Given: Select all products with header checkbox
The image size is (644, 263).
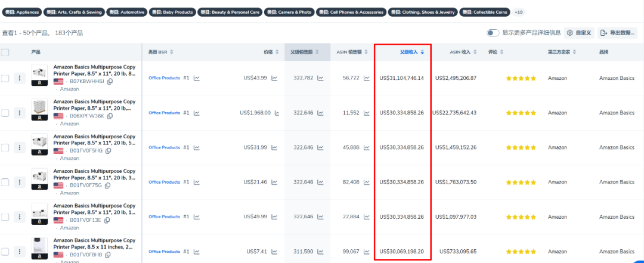Looking at the screenshot, I should (5, 52).
